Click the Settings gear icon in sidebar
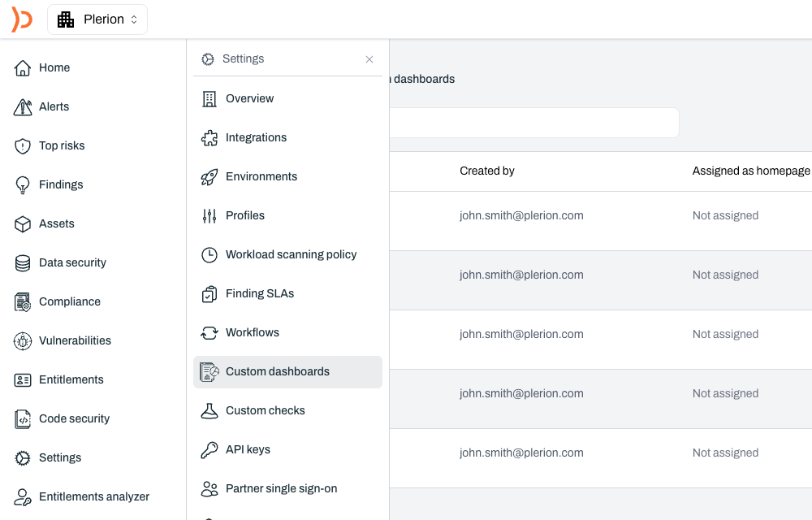 point(22,458)
